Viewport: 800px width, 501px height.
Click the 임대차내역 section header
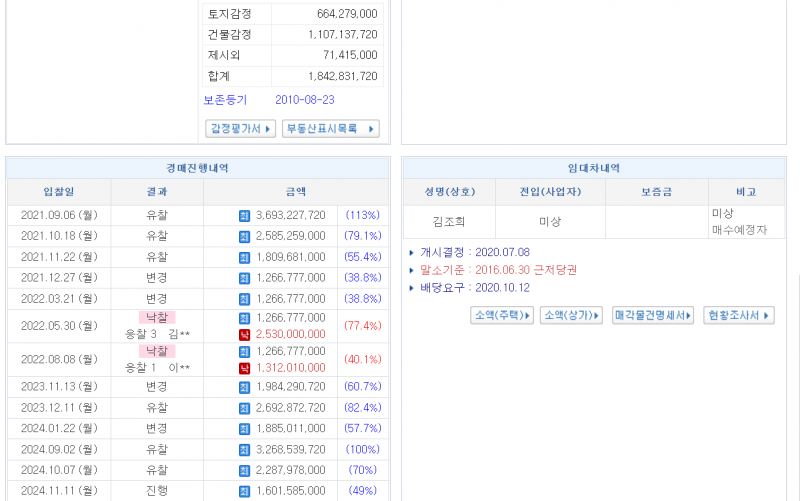pos(594,168)
